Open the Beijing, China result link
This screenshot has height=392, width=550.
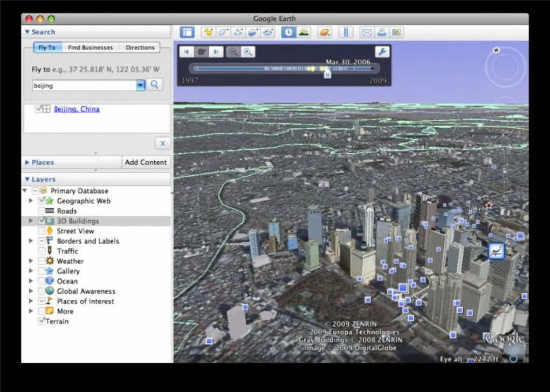click(x=77, y=109)
